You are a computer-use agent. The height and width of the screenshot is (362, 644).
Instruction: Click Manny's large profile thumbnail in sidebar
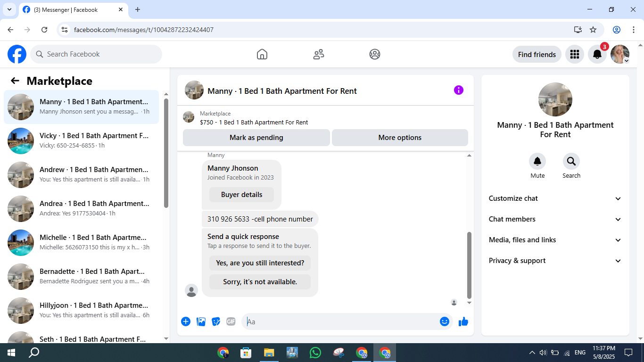tap(555, 99)
